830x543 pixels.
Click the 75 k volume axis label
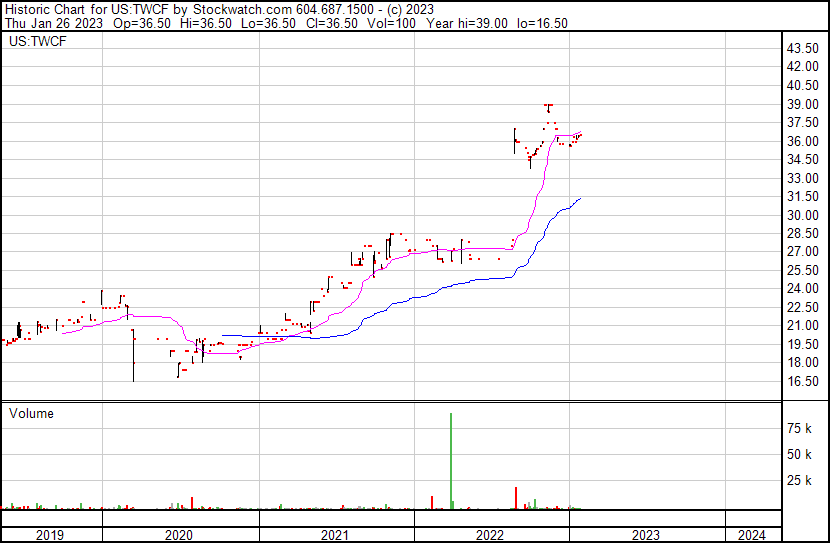(x=799, y=429)
